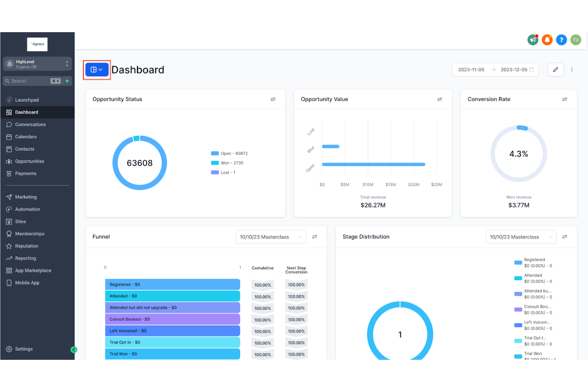Open the help question-mark icon

[x=561, y=40]
